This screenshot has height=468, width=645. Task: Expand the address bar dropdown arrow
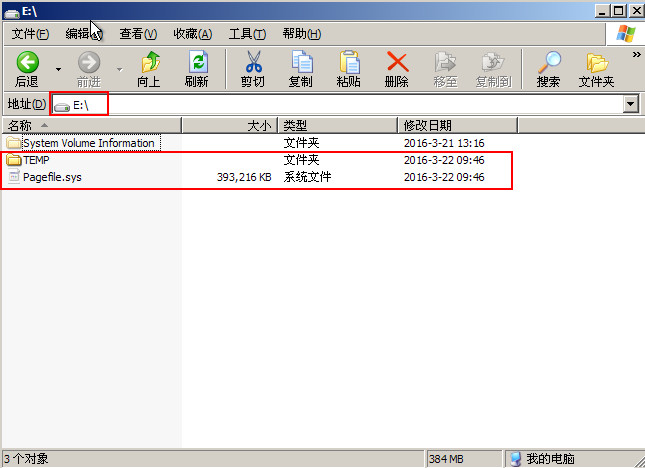pyautogui.click(x=631, y=104)
